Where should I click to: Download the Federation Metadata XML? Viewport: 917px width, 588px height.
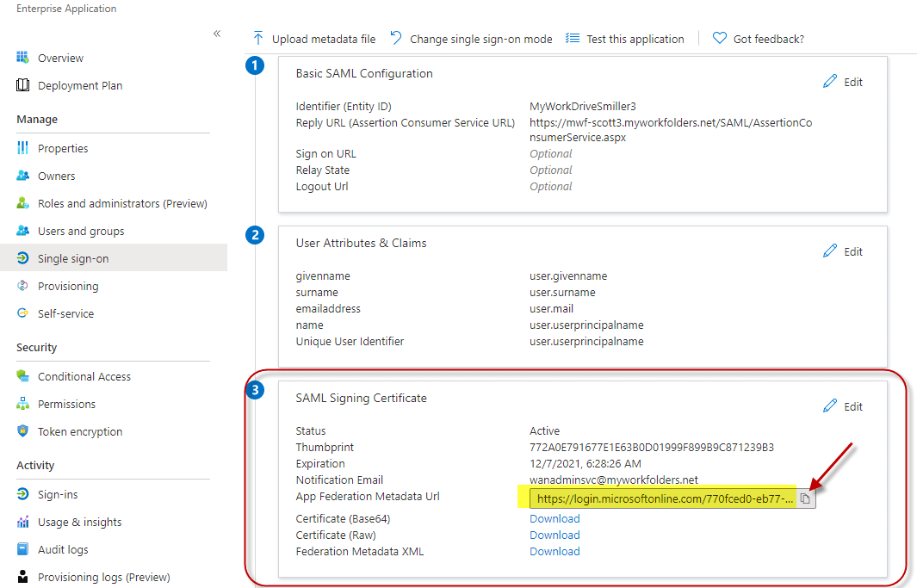(x=555, y=551)
